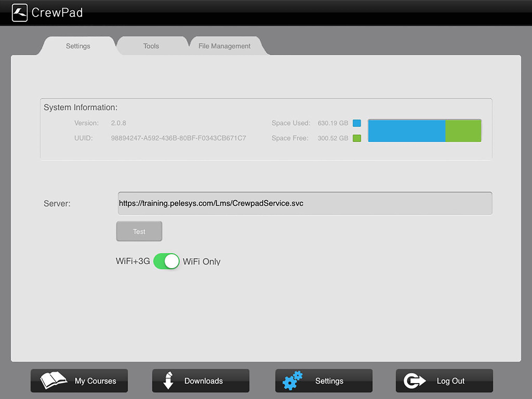Click the UUID value text
Image resolution: width=532 pixels, height=399 pixels.
tap(178, 138)
